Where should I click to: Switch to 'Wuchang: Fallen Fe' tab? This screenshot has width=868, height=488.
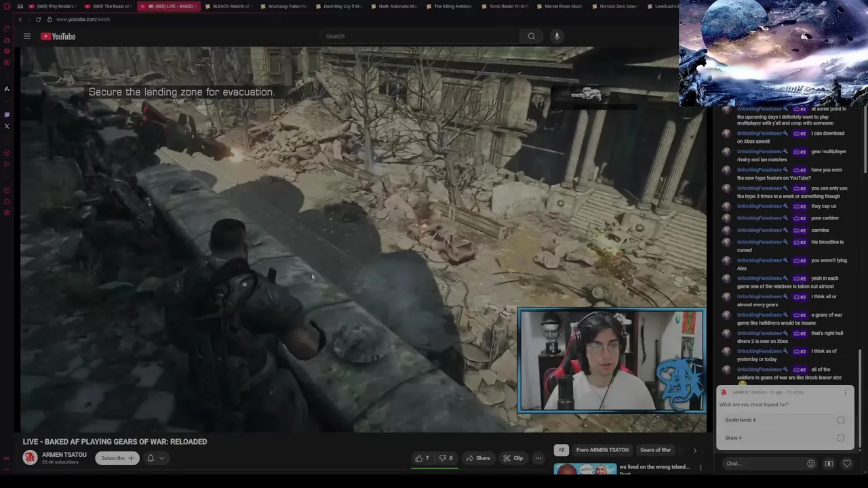[283, 6]
